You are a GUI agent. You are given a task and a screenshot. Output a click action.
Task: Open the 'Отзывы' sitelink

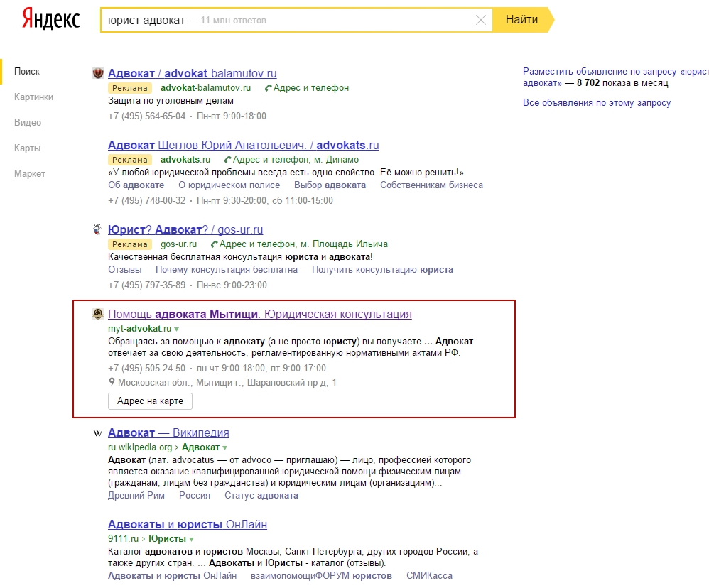(x=125, y=269)
